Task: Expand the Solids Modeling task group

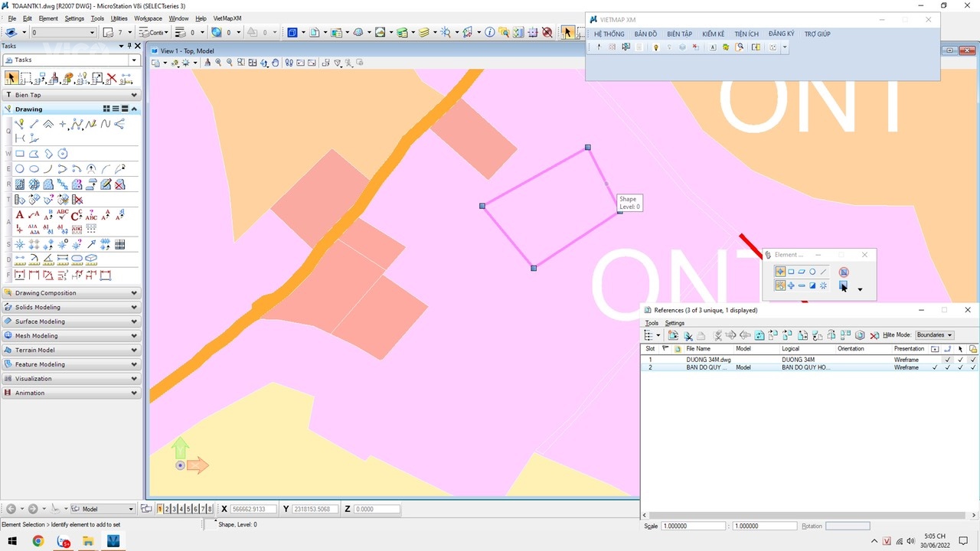Action: click(x=70, y=307)
